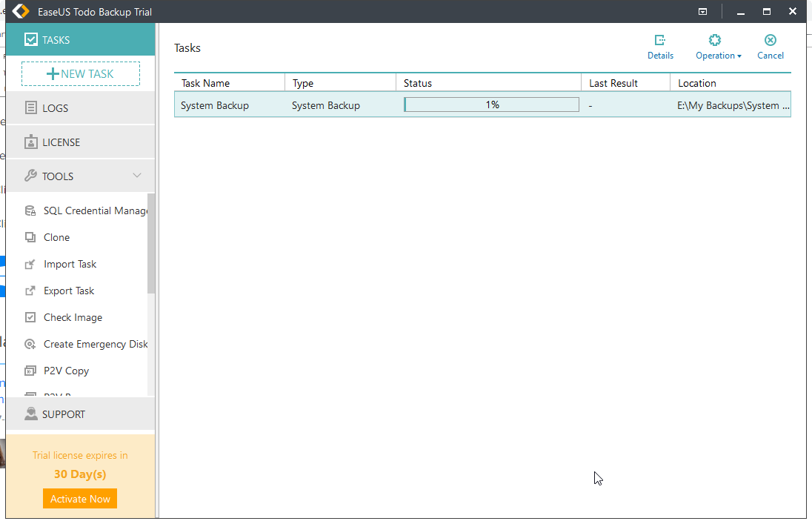Click the Export Task icon
This screenshot has height=524, width=812.
(30, 291)
